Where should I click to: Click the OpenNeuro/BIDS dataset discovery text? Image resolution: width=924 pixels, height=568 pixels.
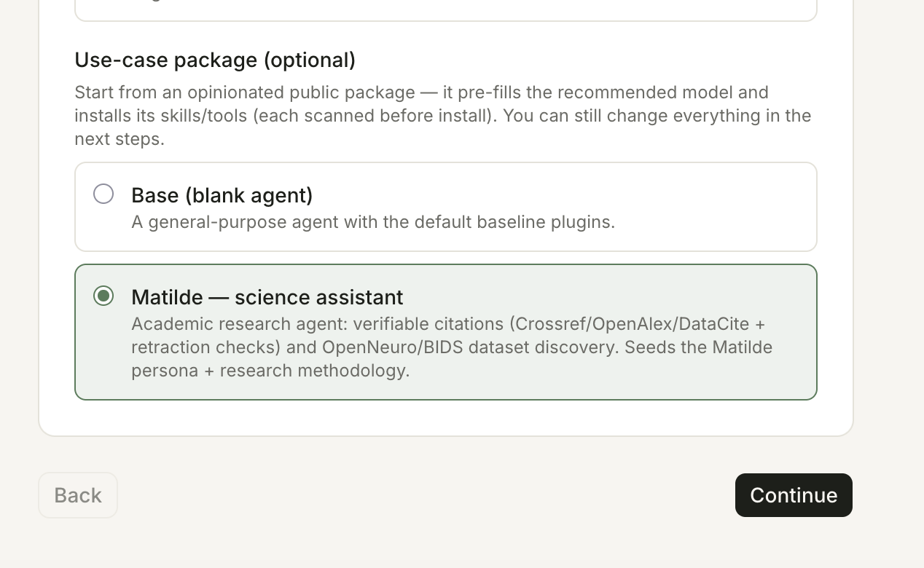pos(470,347)
